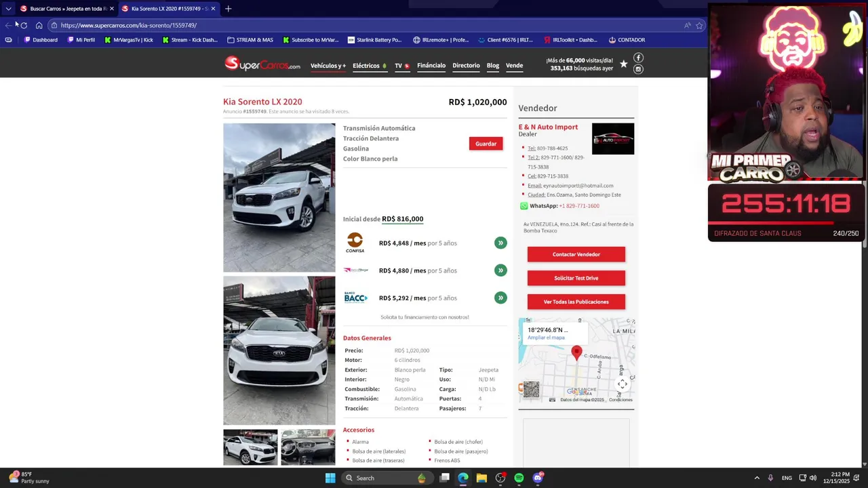Open the Dashboard bookmark

coord(41,40)
